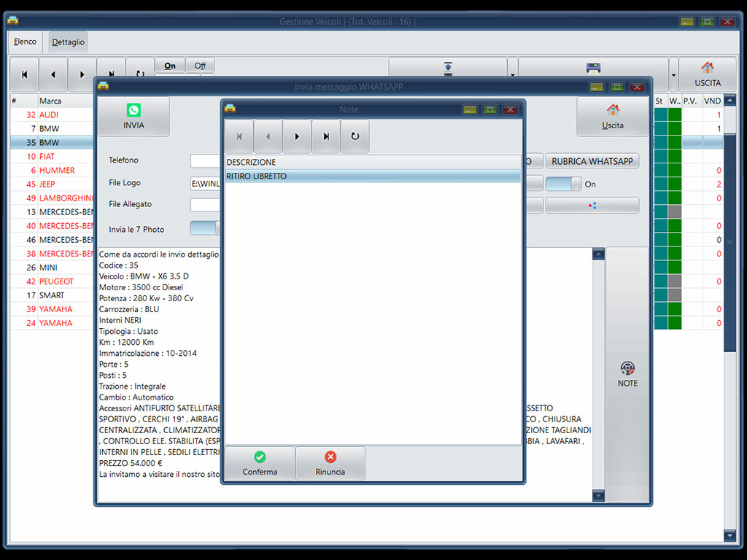Click the printer icon in main toolbar
Viewport: 747px width, 560px height.
coord(593,68)
